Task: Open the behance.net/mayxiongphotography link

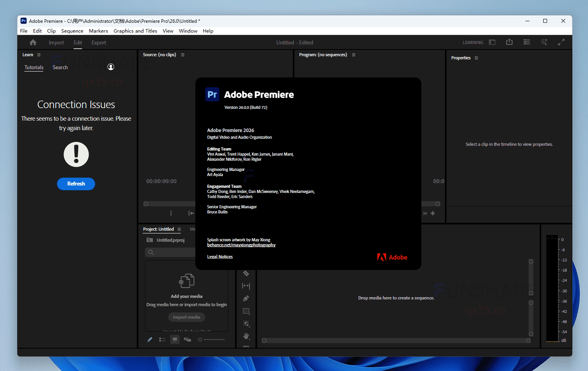Action: pos(241,244)
